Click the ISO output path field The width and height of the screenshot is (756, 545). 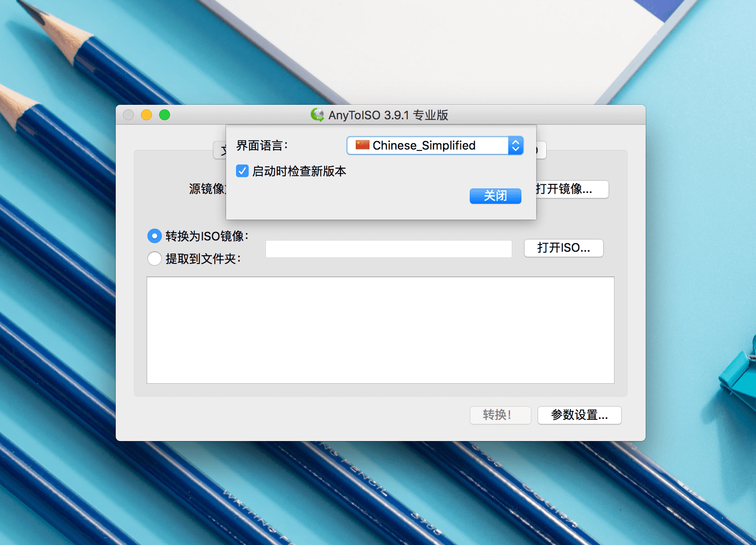point(389,249)
